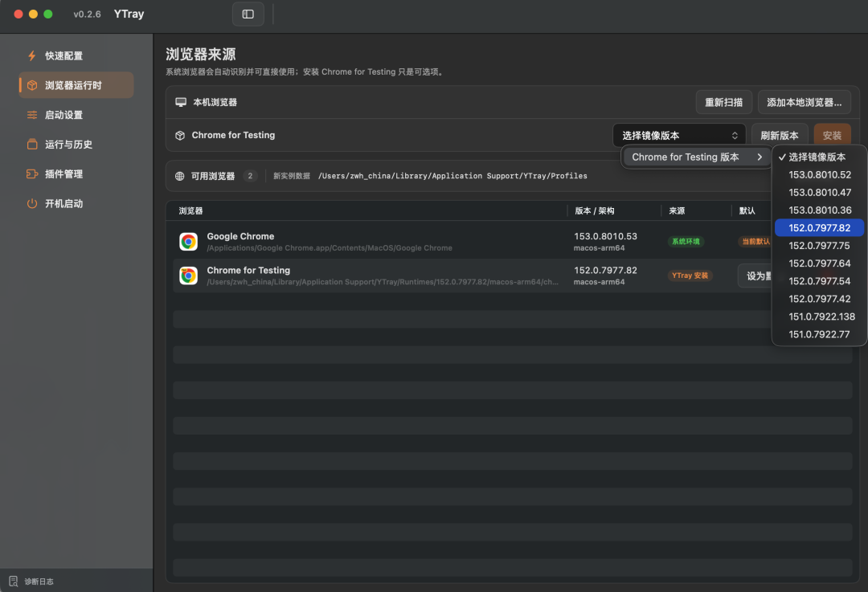
Task: Open the 选择镜像版本 dropdown selector
Action: [x=679, y=136]
